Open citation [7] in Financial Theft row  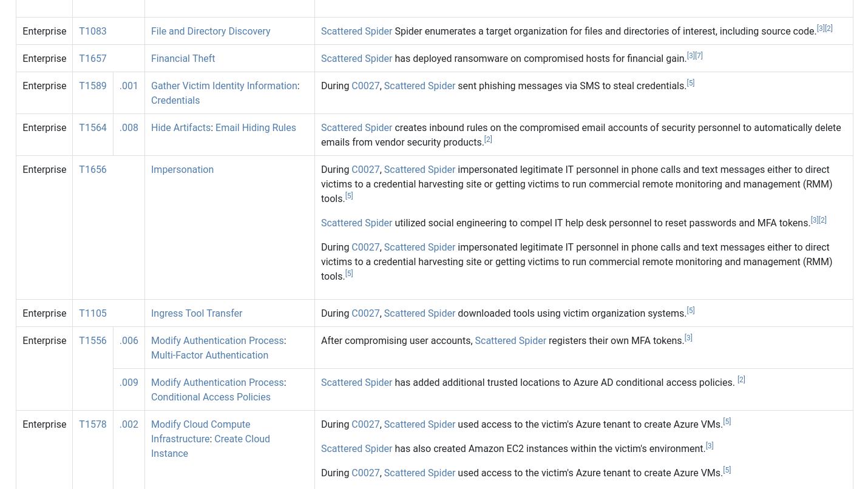pos(699,56)
